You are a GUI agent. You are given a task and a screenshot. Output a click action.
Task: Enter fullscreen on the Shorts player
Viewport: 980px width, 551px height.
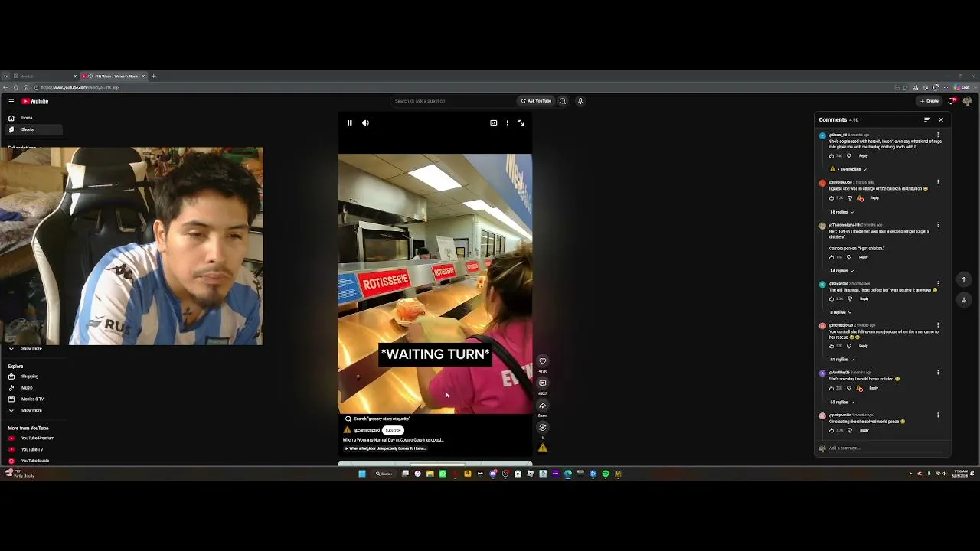(x=521, y=122)
